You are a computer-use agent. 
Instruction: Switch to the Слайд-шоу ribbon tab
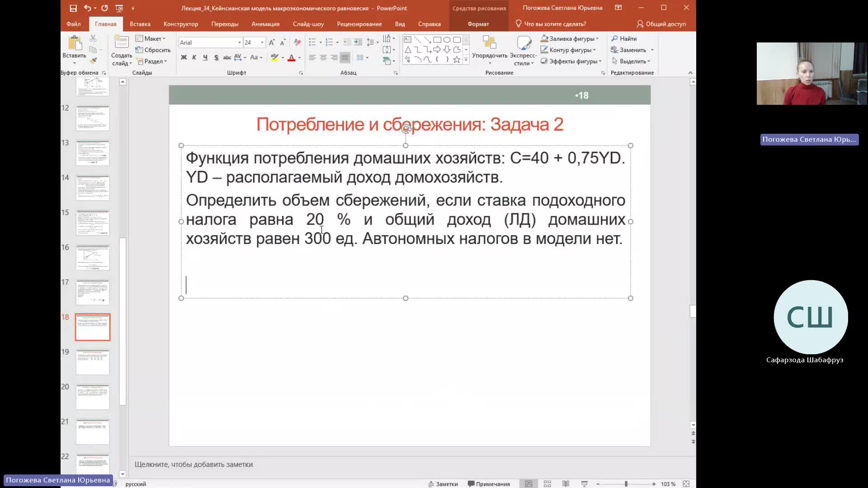point(308,24)
